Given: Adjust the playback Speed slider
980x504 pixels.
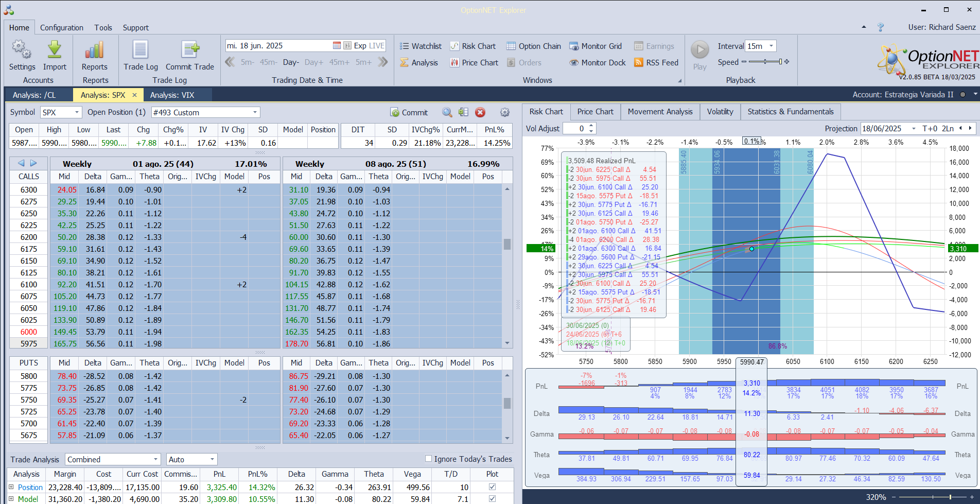Looking at the screenshot, I should pyautogui.click(x=765, y=62).
